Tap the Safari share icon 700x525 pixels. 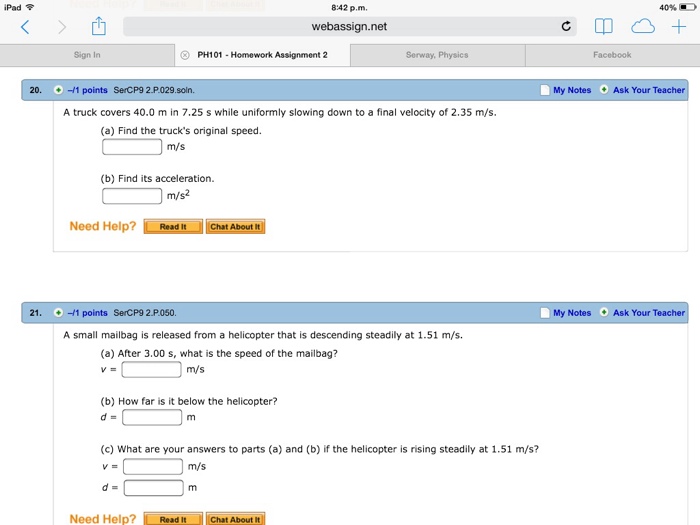tap(101, 27)
